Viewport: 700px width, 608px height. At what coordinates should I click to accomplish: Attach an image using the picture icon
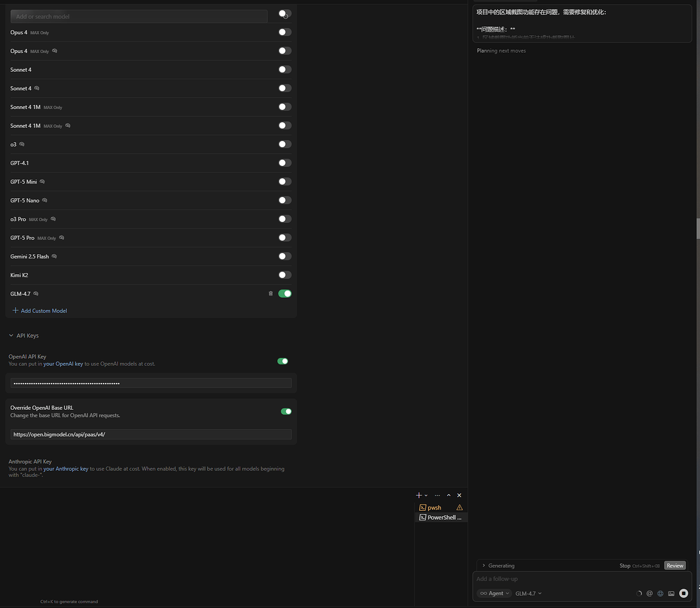click(x=671, y=593)
